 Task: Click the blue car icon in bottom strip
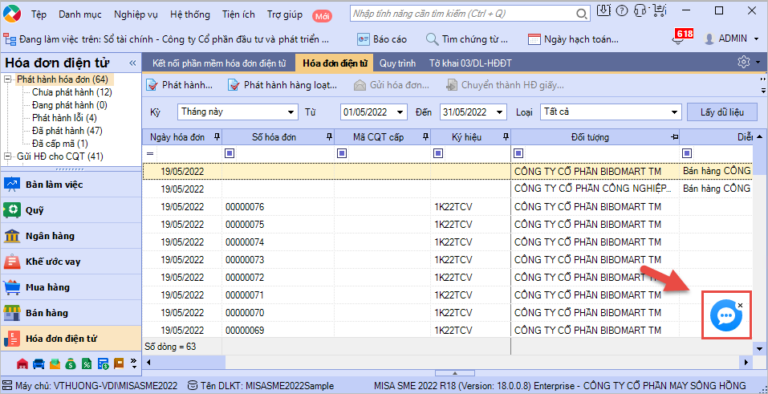(39, 363)
